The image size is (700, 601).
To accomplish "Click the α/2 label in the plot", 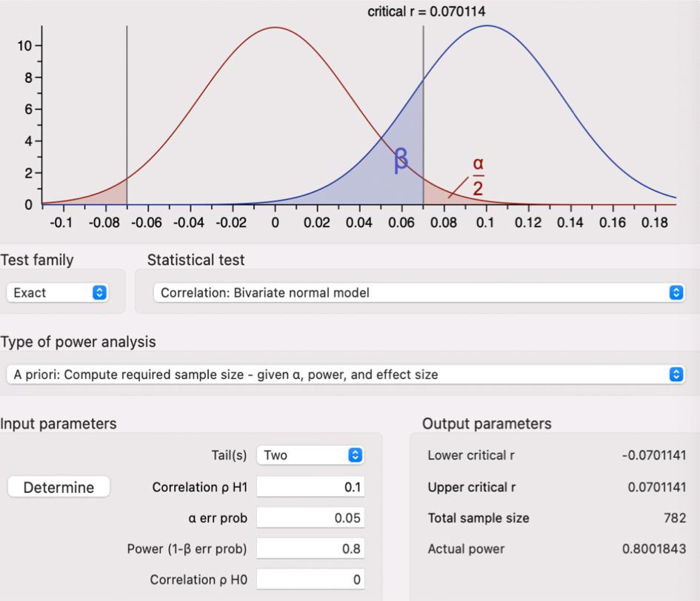I will click(x=478, y=176).
